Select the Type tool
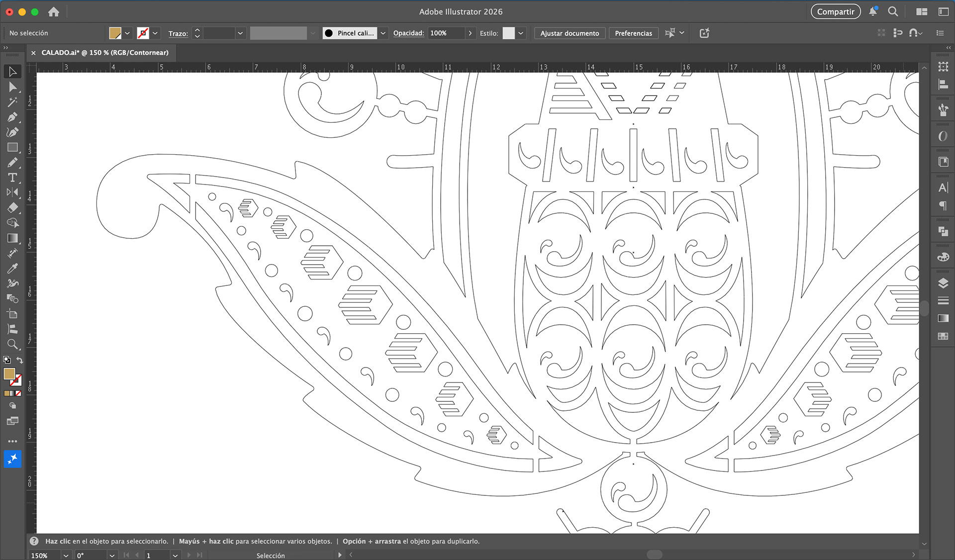Viewport: 955px width, 560px height. click(x=12, y=178)
